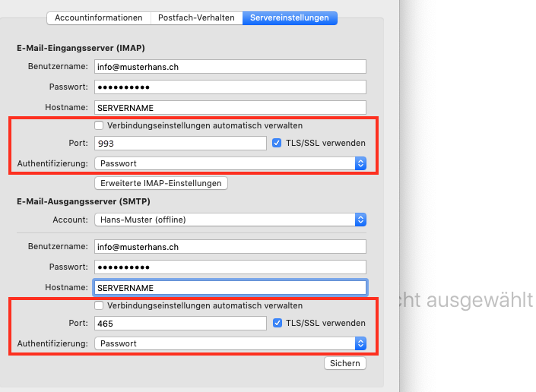536x392 pixels.
Task: Enable automatic connection settings for IMAP
Action: [x=99, y=125]
